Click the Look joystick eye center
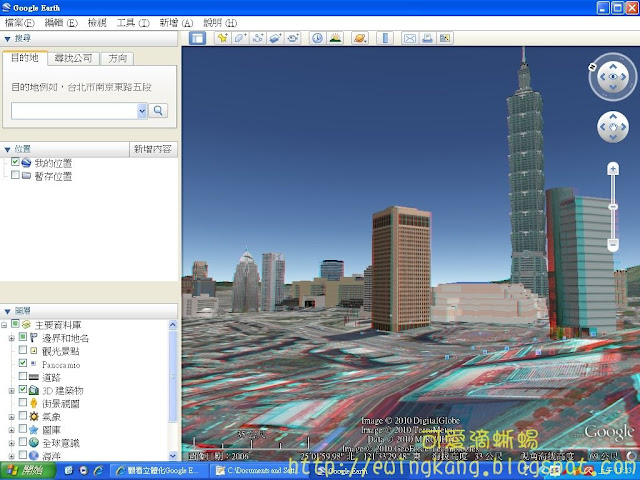The height and width of the screenshot is (480, 640). tap(613, 77)
